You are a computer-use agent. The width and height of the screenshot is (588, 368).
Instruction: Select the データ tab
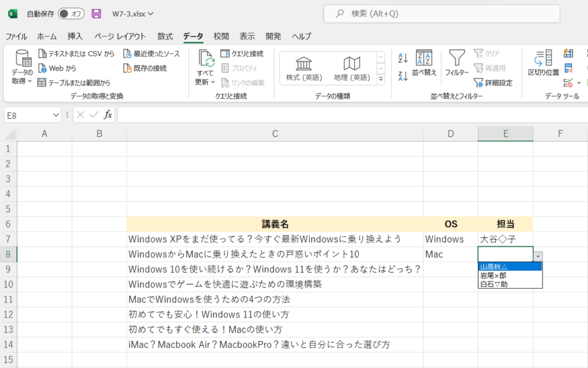pos(193,36)
